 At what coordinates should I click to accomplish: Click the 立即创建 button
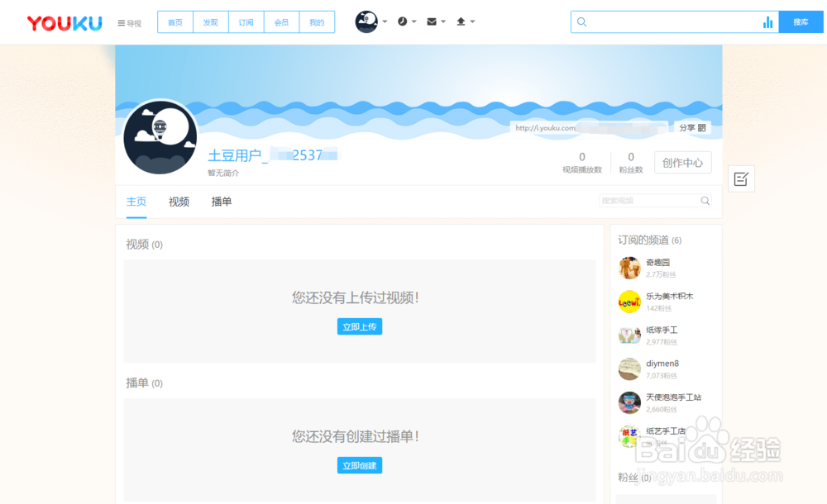point(360,465)
